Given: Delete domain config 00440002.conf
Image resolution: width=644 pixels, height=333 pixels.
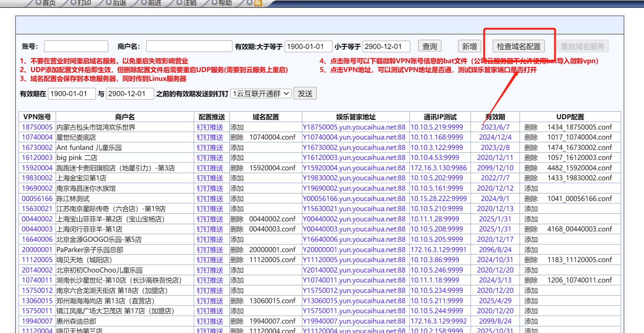Looking at the screenshot, I should [x=237, y=219].
